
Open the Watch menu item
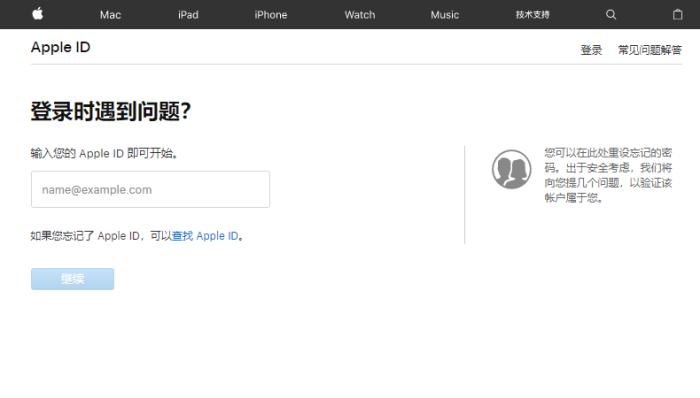[360, 15]
